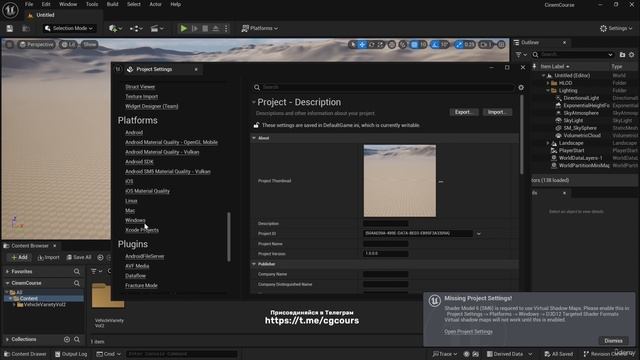Save the current level with the toolbar save icon
Image resolution: width=640 pixels, height=360 pixels.
tap(9, 28)
